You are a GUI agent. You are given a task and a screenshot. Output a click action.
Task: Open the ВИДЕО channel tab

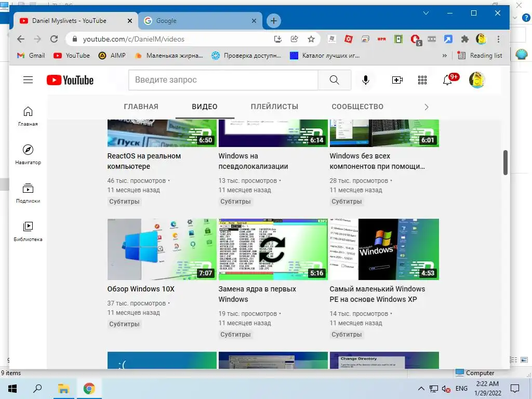(x=205, y=107)
